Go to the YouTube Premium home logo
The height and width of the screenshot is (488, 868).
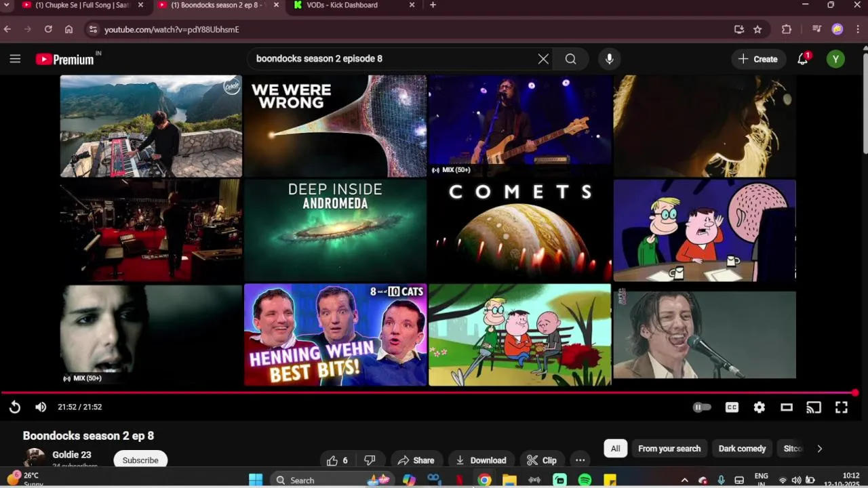(x=64, y=59)
